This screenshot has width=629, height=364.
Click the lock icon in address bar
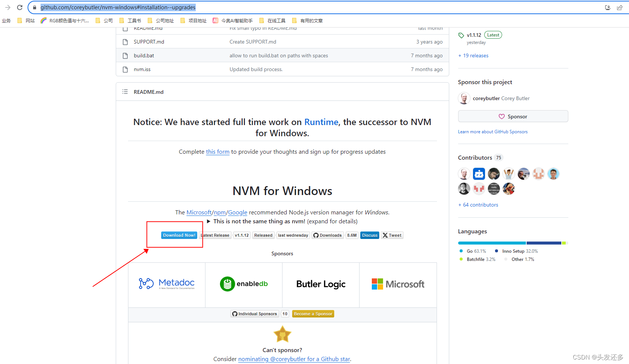[x=35, y=7]
